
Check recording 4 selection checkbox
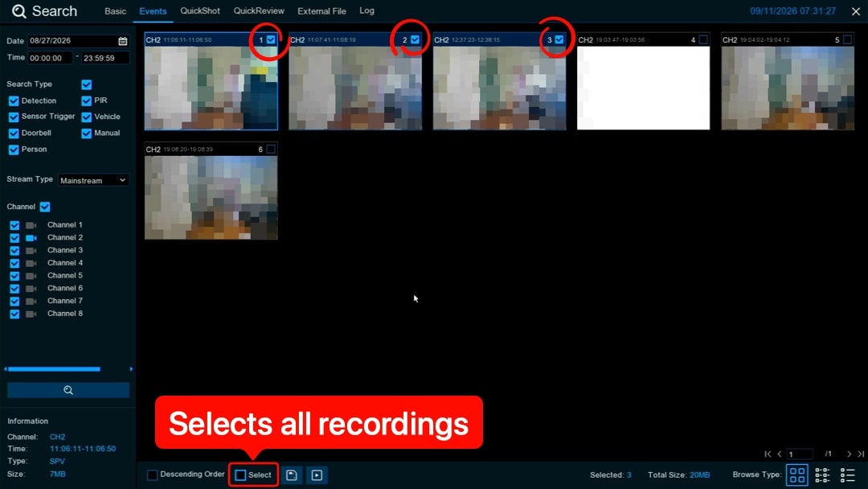click(x=703, y=40)
